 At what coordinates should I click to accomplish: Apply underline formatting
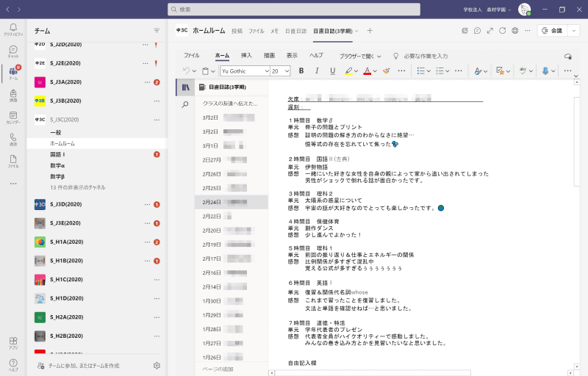(333, 70)
